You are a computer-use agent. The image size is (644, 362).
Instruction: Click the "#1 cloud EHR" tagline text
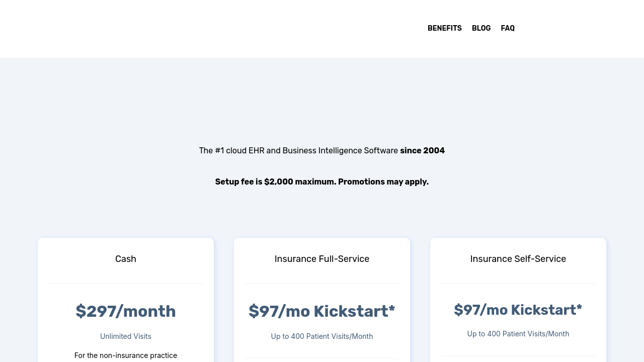(299, 150)
